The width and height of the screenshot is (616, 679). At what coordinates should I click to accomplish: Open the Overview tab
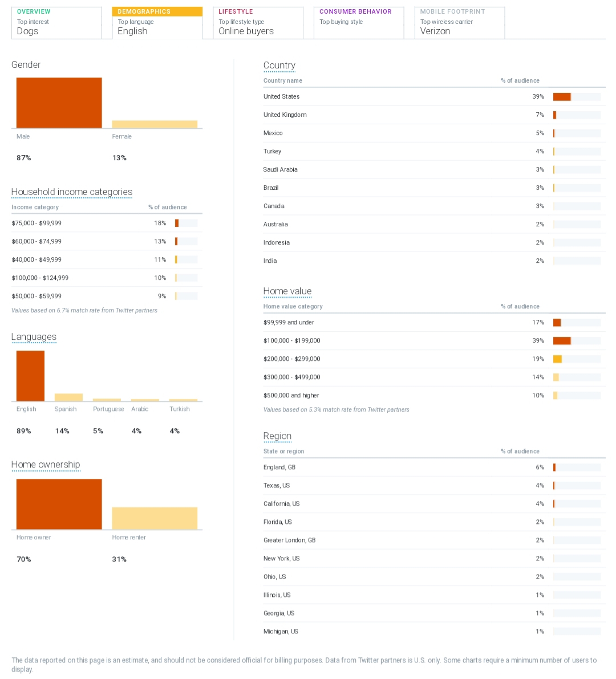(56, 23)
